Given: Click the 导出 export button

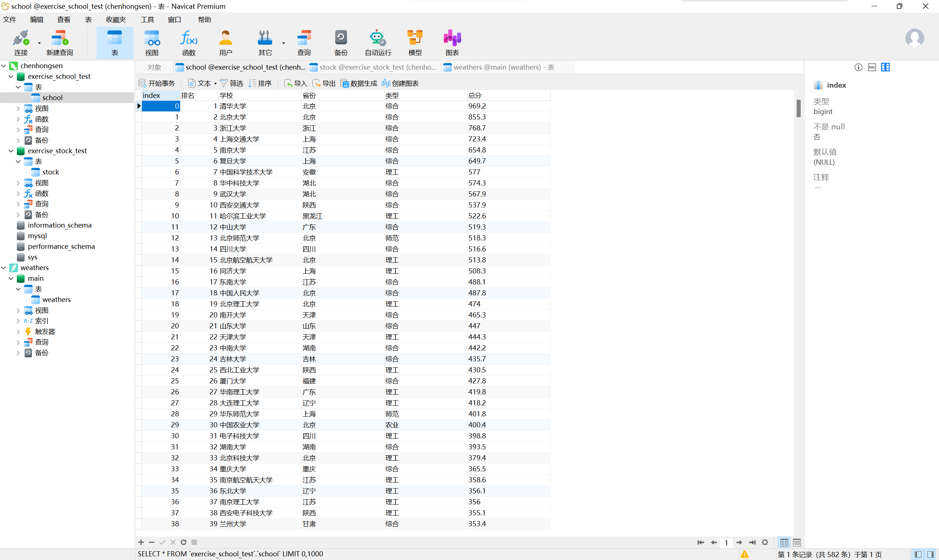Looking at the screenshot, I should (324, 84).
